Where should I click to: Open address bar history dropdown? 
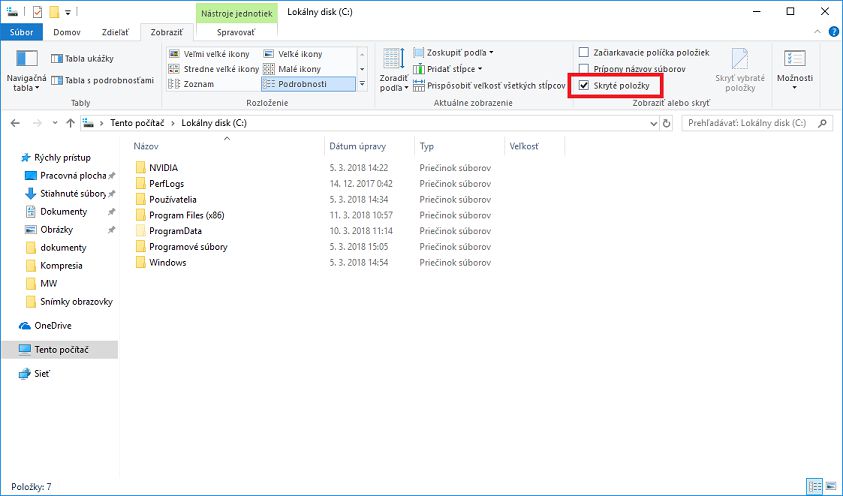tap(653, 123)
